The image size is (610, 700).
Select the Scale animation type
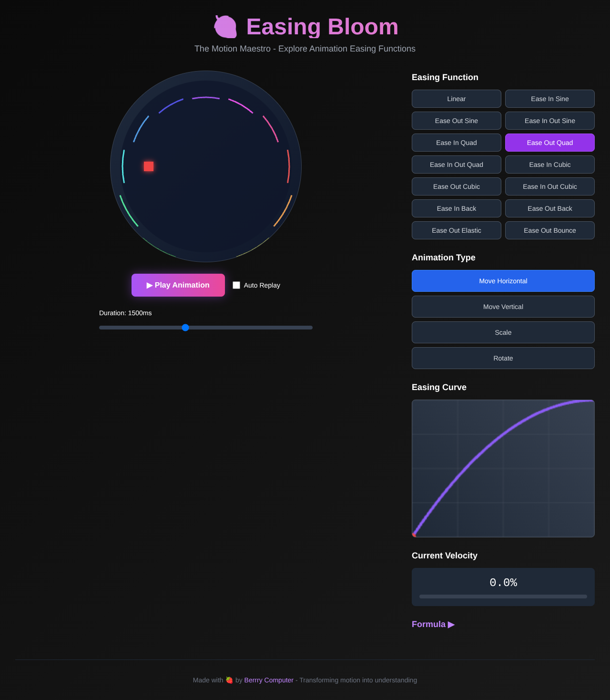pyautogui.click(x=503, y=332)
